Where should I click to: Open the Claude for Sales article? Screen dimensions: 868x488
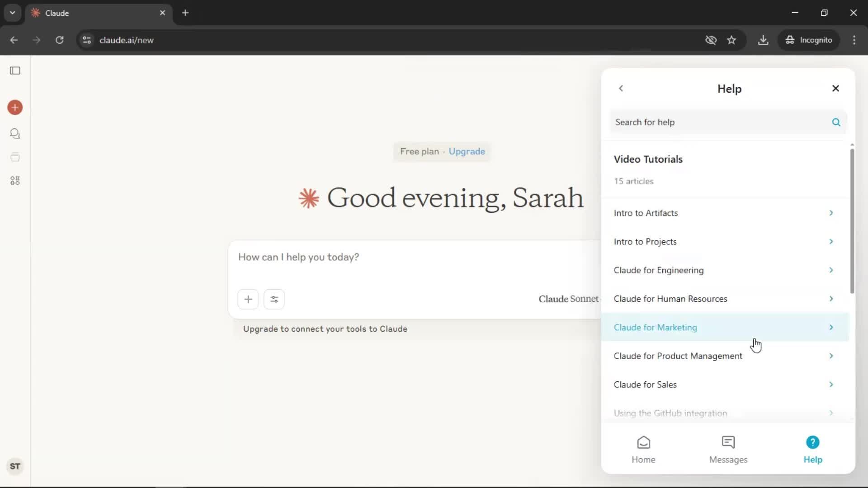pyautogui.click(x=725, y=385)
